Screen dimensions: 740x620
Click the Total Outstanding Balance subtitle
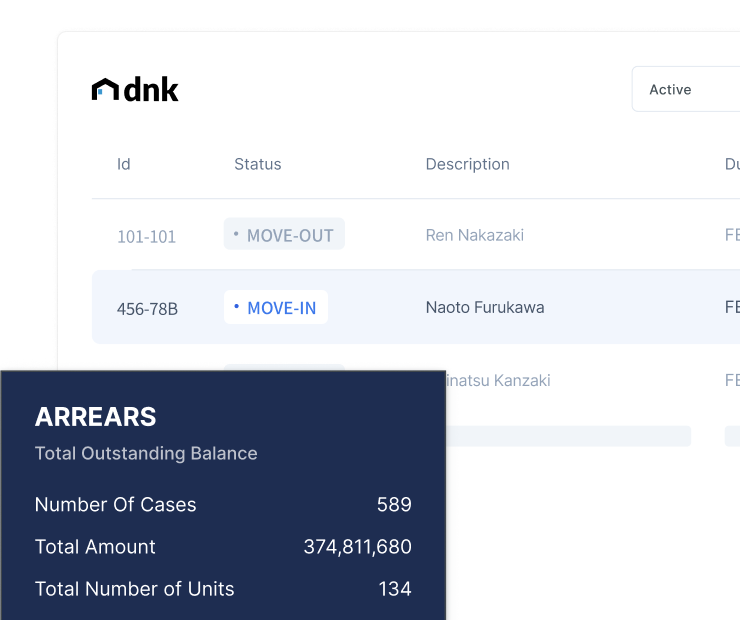[x=146, y=453]
